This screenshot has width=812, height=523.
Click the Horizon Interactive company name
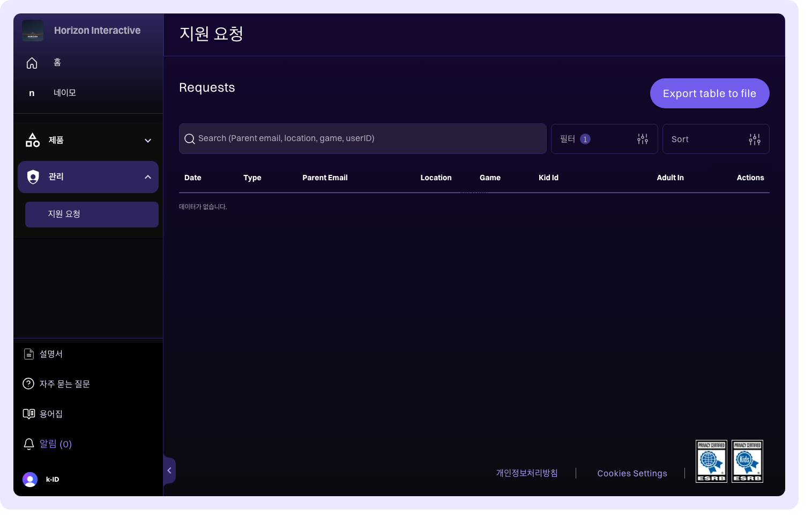(x=97, y=31)
